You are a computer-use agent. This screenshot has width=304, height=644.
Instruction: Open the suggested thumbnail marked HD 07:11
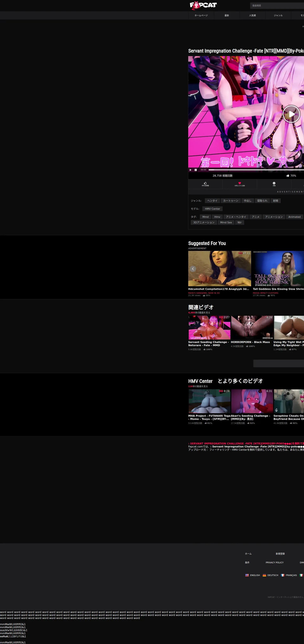tap(220, 269)
